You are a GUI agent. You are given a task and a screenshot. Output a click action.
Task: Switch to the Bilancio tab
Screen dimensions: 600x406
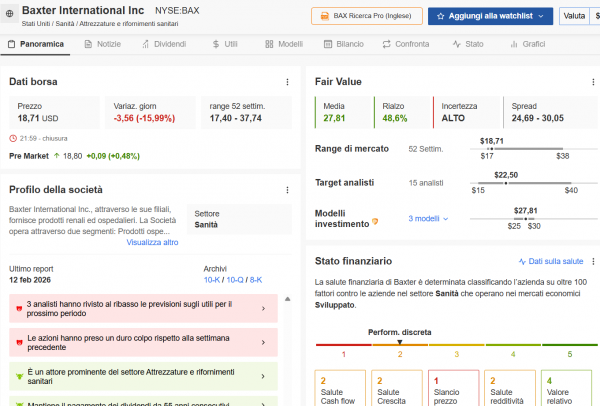click(343, 45)
